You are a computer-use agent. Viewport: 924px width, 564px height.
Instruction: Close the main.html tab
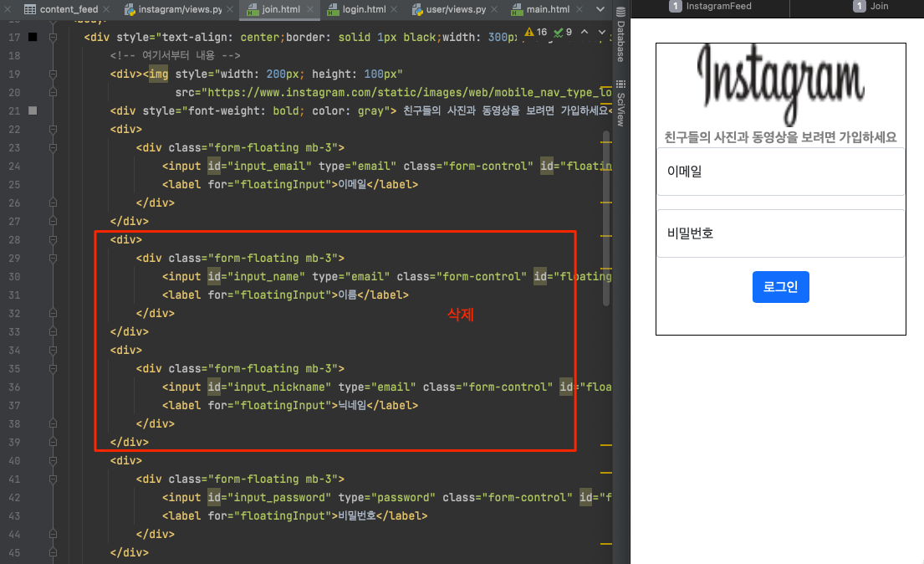pyautogui.click(x=579, y=9)
